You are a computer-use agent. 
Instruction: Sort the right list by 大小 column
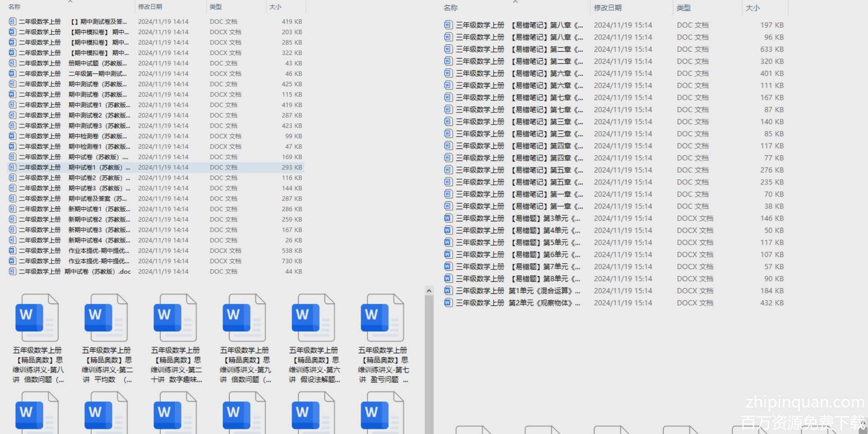[x=753, y=8]
